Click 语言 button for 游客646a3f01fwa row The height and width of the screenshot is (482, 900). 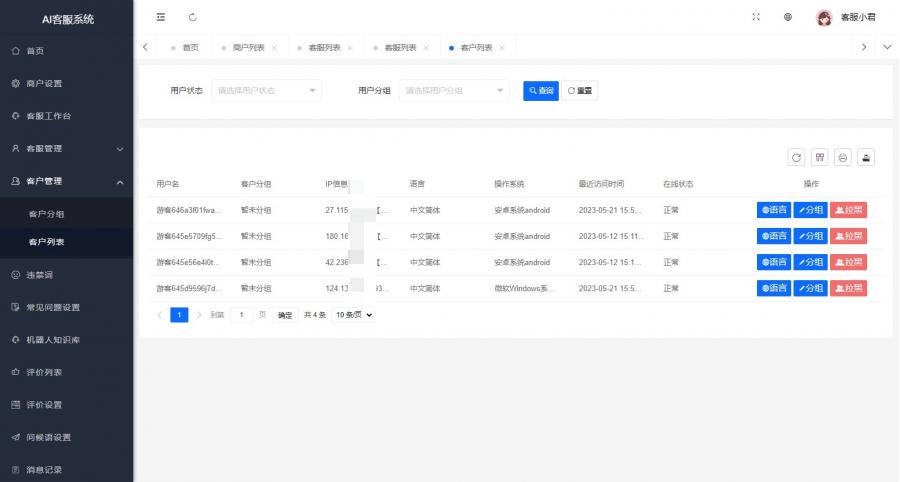[774, 210]
